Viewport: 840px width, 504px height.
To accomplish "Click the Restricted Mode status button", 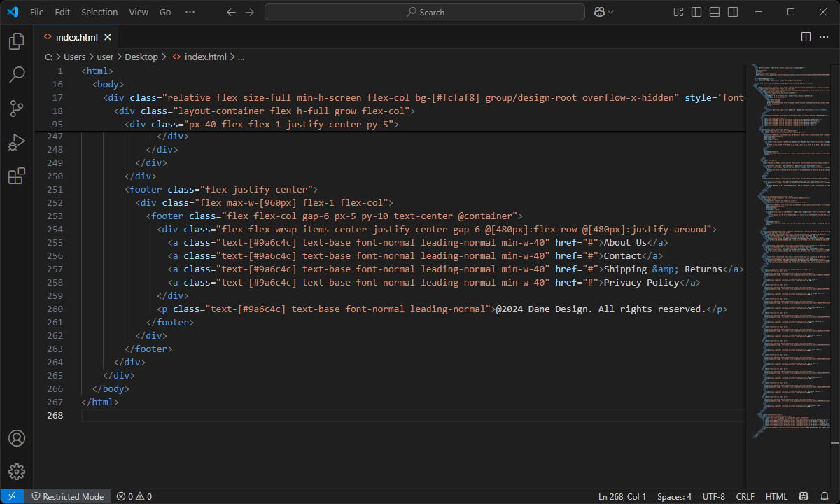I will click(x=68, y=496).
